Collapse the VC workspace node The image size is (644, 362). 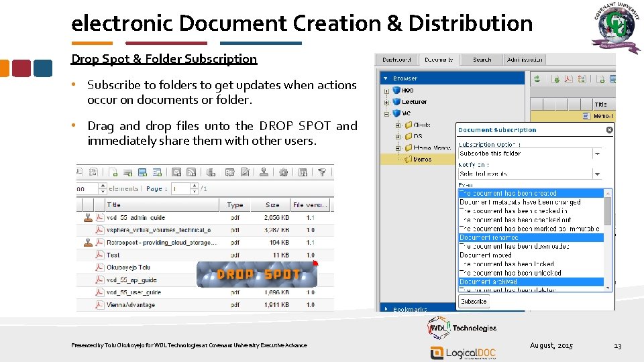386,114
